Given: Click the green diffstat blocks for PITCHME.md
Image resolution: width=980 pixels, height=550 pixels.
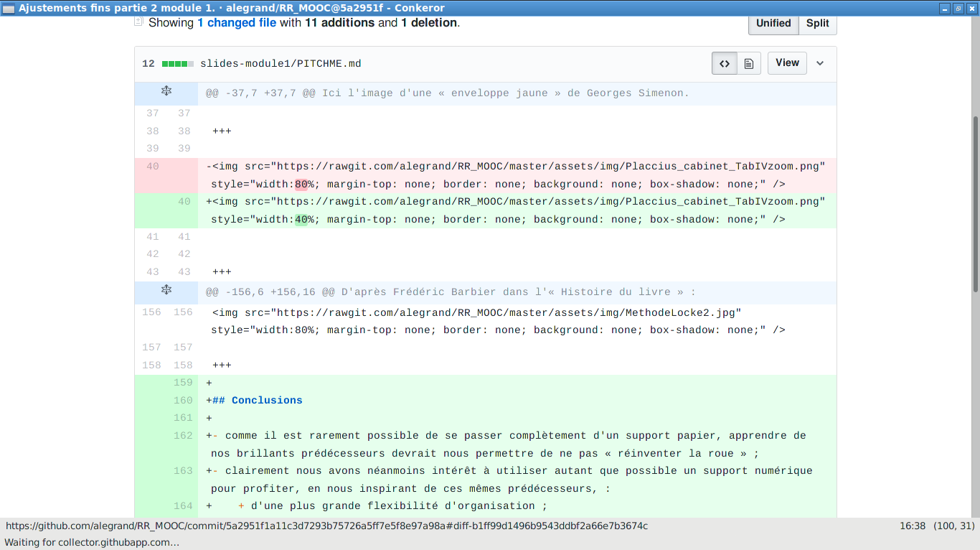Looking at the screenshot, I should click(x=178, y=64).
